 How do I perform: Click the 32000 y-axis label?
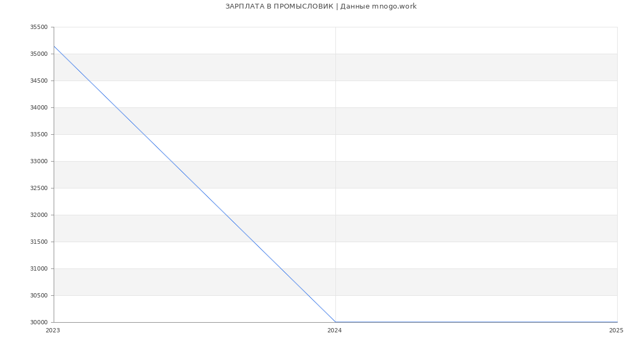point(39,215)
